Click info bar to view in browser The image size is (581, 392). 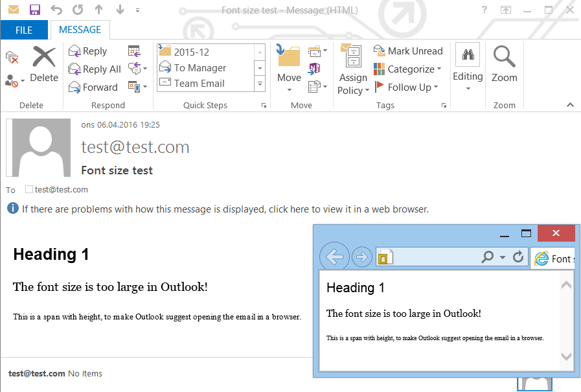225,209
